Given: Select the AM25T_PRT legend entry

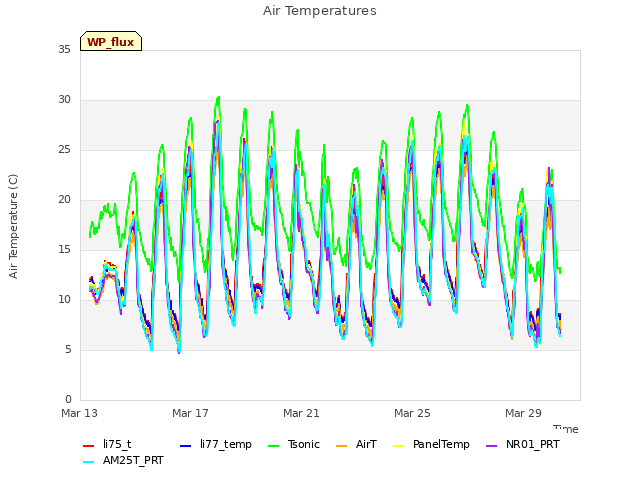Looking at the screenshot, I should (123, 461).
